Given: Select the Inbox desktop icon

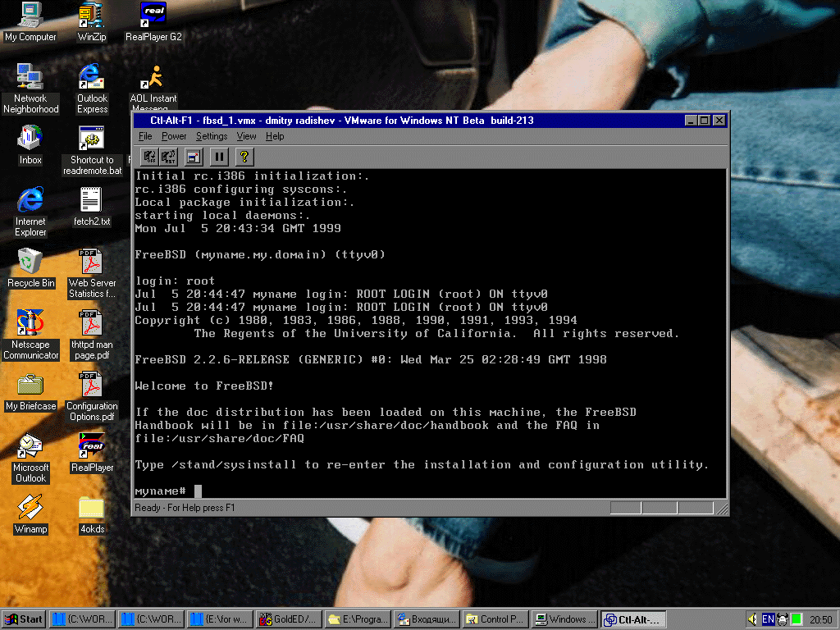Looking at the screenshot, I should (30, 145).
